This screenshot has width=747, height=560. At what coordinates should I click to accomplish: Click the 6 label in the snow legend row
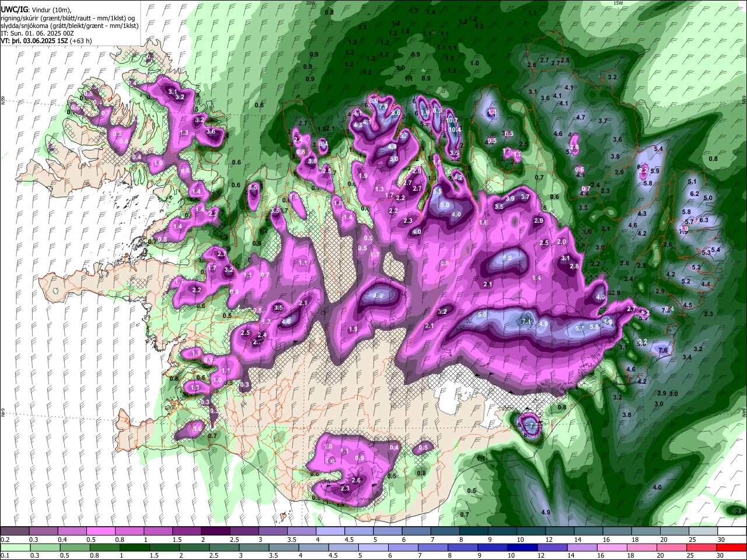(x=403, y=540)
